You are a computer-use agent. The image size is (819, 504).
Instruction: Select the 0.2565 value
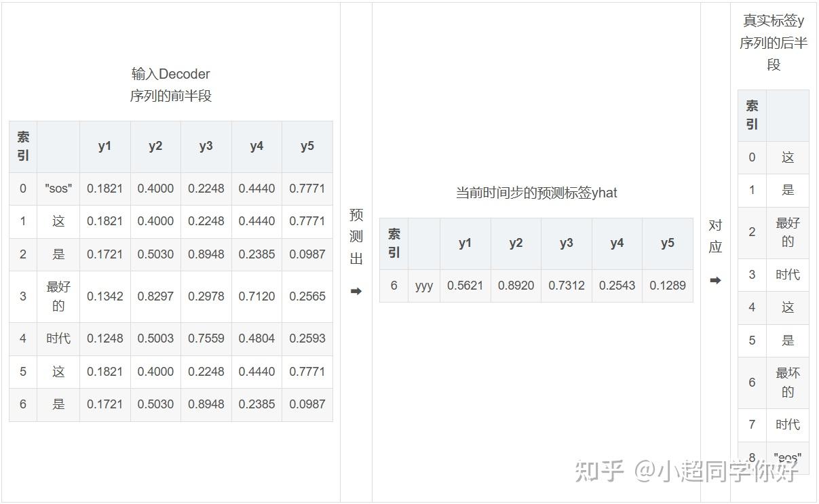coord(307,296)
